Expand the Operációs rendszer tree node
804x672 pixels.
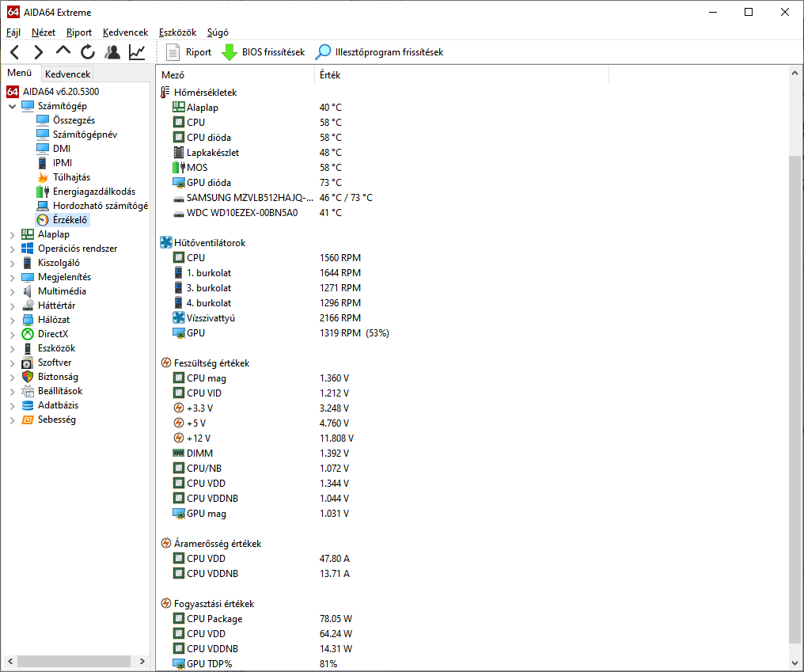click(13, 249)
